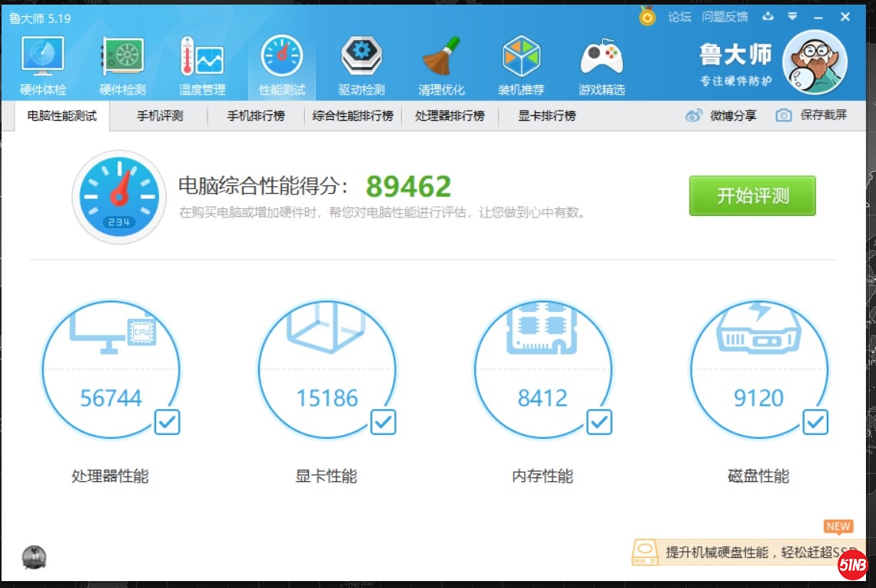Uncheck the 显卡性能 test checkbox
This screenshot has width=876, height=588.
(x=383, y=422)
